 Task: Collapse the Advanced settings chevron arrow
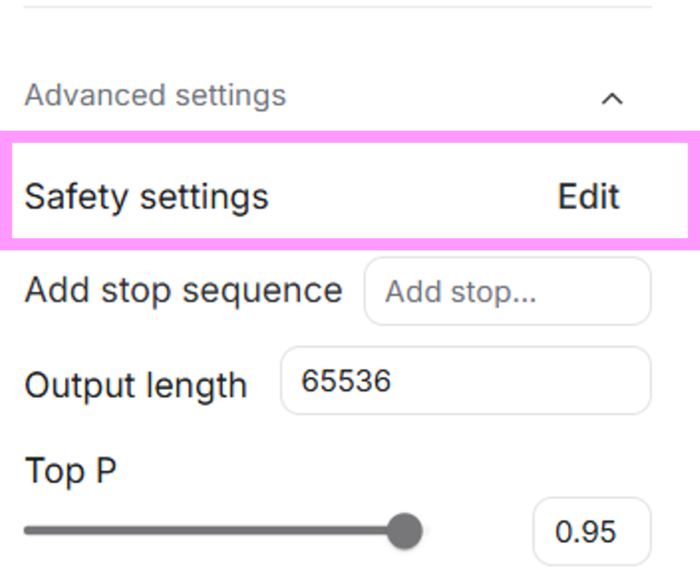[x=612, y=99]
